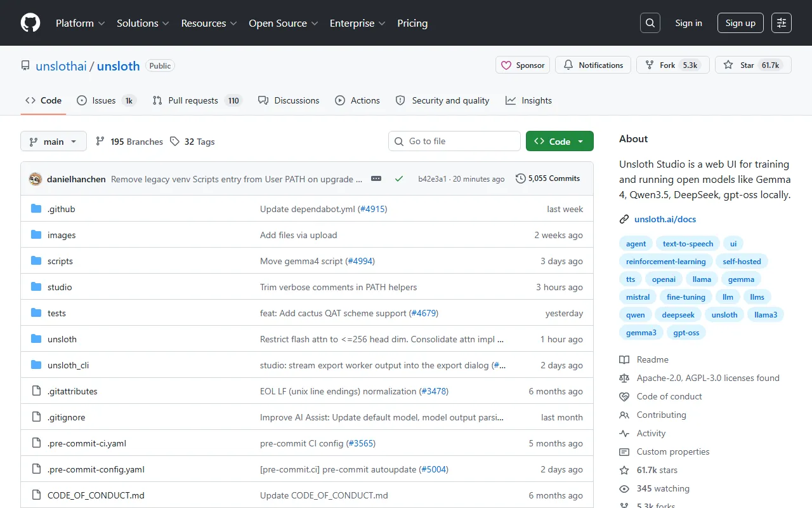The height and width of the screenshot is (508, 812).
Task: Open the Notifications bell button
Action: [593, 65]
